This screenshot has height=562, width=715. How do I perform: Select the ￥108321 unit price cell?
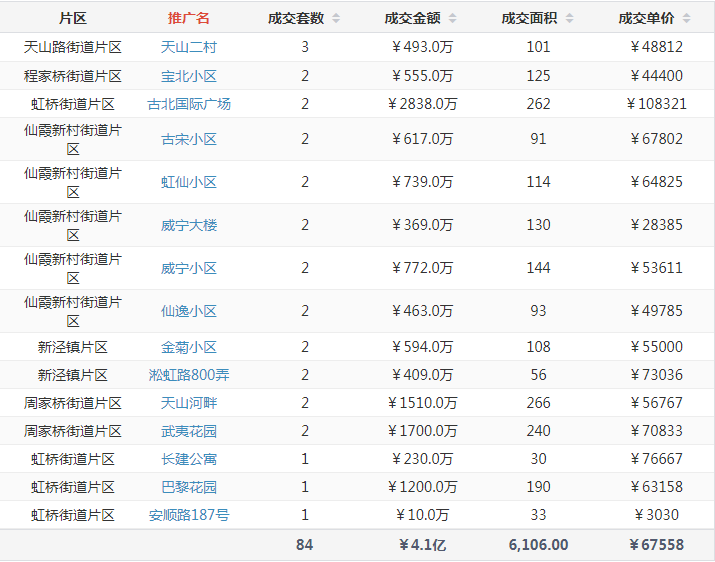click(656, 104)
